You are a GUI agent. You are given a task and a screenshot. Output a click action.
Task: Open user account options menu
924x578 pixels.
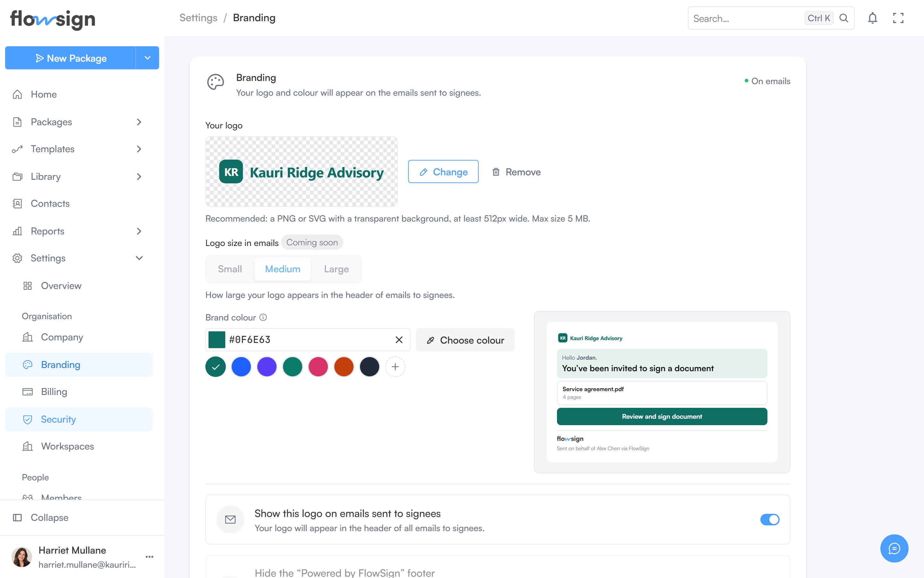tap(149, 556)
